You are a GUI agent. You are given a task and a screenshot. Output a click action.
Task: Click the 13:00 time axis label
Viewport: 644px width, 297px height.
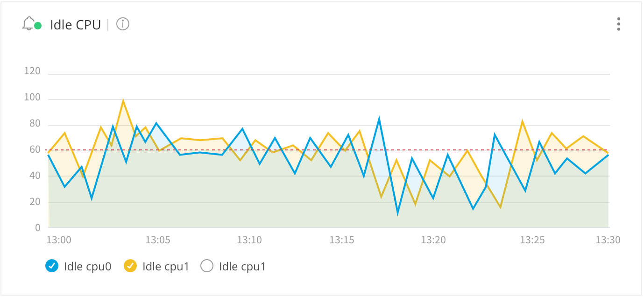(59, 240)
